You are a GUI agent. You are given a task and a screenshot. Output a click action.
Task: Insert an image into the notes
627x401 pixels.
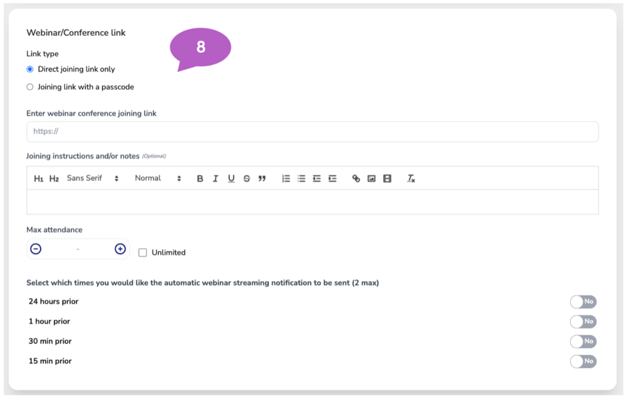tap(371, 178)
